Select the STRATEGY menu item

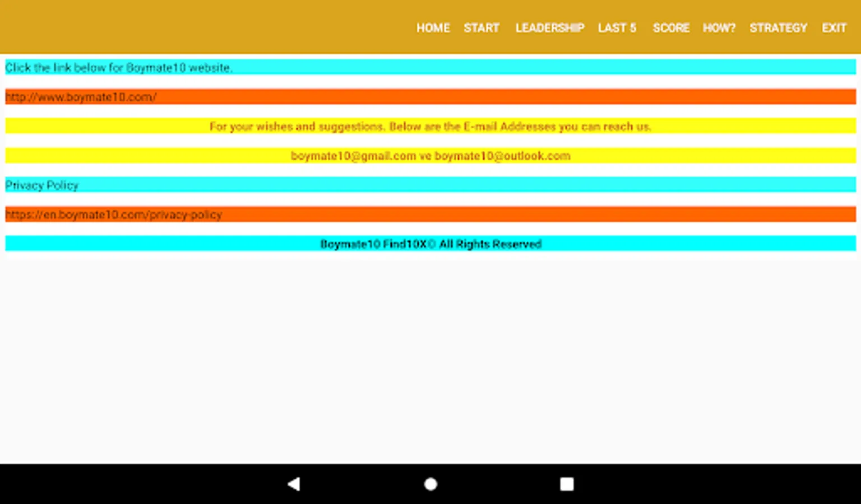click(779, 27)
